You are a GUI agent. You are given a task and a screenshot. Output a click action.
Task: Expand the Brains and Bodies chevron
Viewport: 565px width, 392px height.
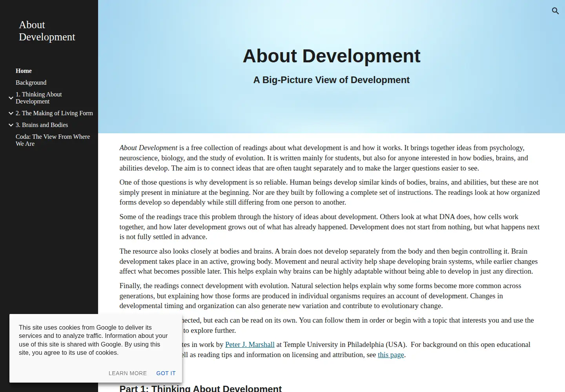(x=11, y=125)
